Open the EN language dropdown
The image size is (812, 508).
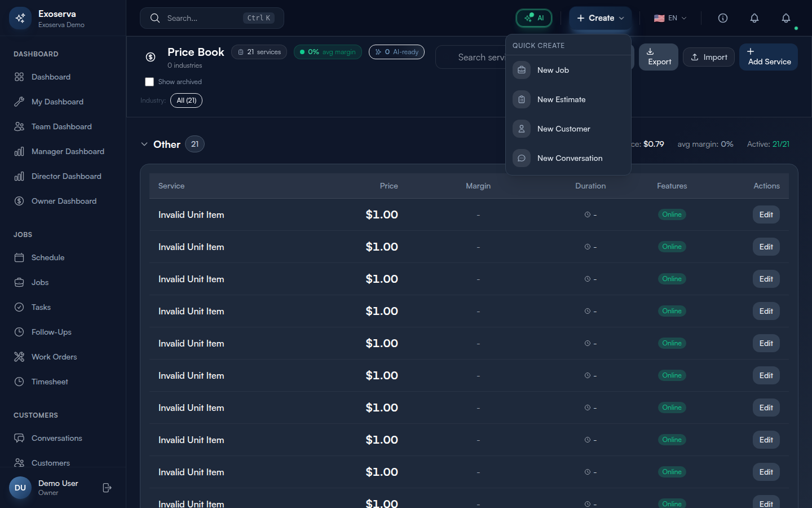click(x=670, y=18)
